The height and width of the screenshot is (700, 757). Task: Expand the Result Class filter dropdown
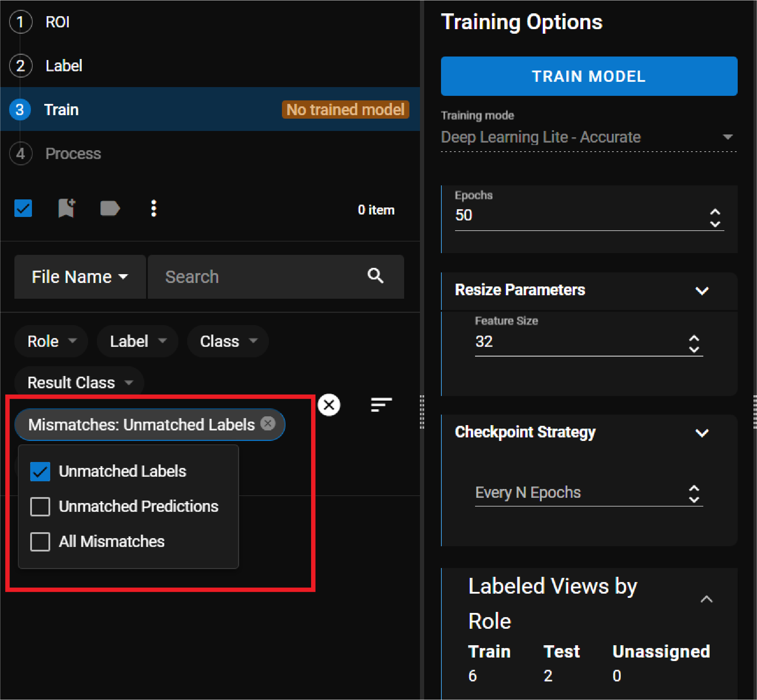click(80, 383)
